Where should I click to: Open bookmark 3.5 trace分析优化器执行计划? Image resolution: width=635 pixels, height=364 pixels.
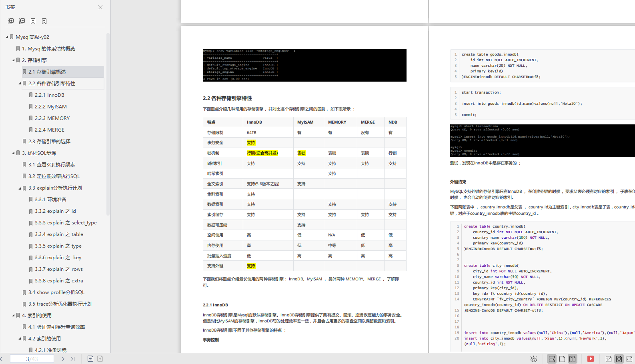(x=60, y=304)
